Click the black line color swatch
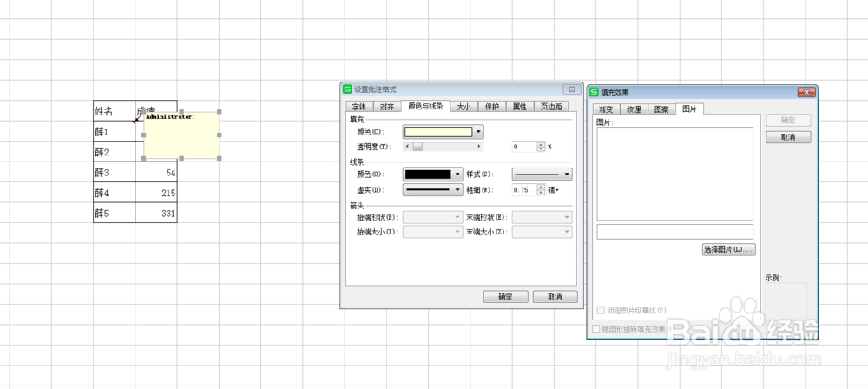This screenshot has height=389, width=868. [428, 174]
